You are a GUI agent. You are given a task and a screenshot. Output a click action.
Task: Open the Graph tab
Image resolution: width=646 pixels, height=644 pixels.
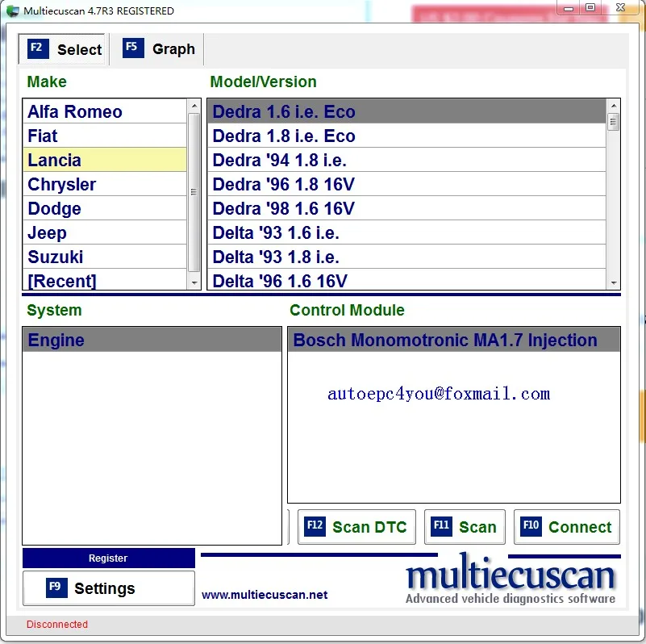158,49
